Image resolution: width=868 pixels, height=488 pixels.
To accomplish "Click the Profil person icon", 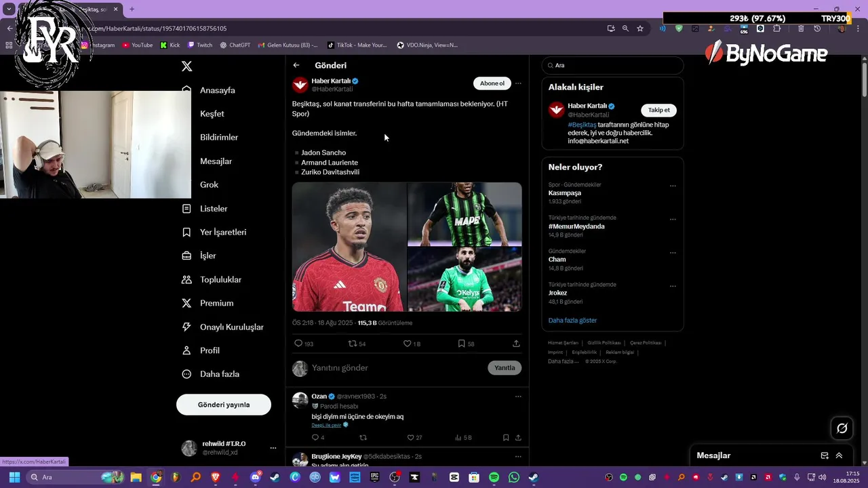I will (186, 350).
